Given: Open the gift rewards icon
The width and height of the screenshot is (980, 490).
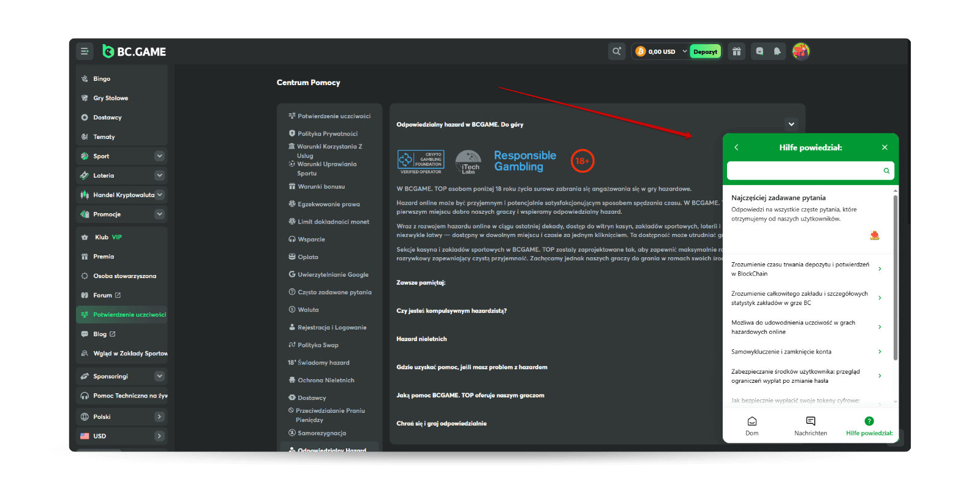Looking at the screenshot, I should tap(737, 51).
